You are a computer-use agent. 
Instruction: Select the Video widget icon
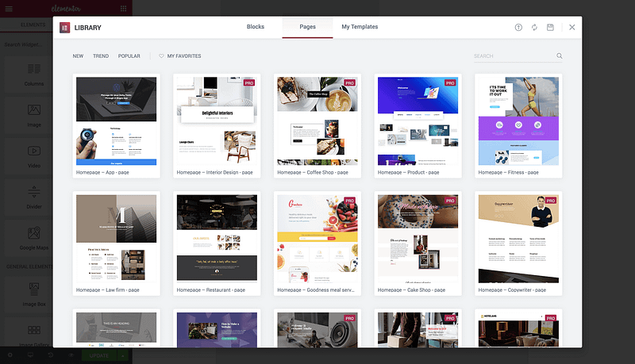click(34, 151)
